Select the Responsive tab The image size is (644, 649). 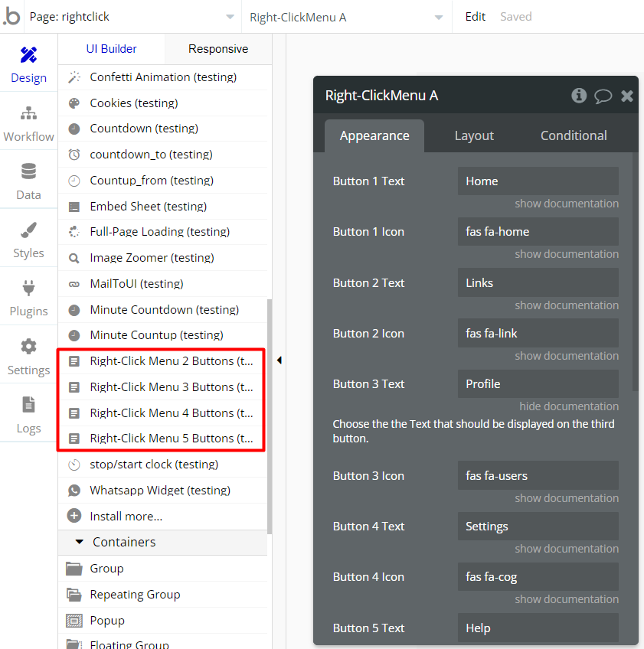[218, 49]
